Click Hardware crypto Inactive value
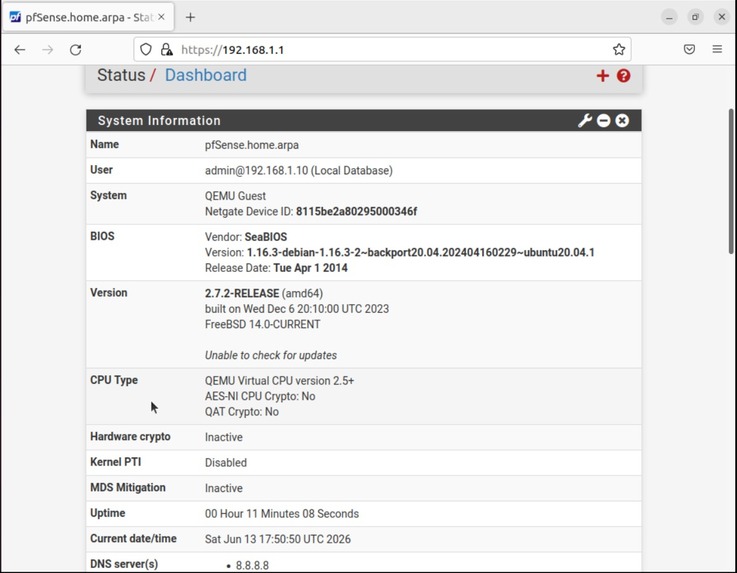 224,437
